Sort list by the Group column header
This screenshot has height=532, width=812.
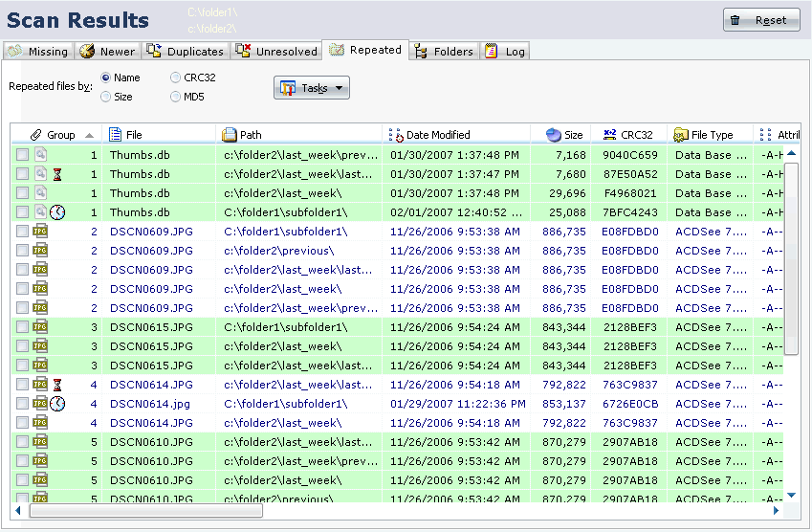(x=60, y=135)
